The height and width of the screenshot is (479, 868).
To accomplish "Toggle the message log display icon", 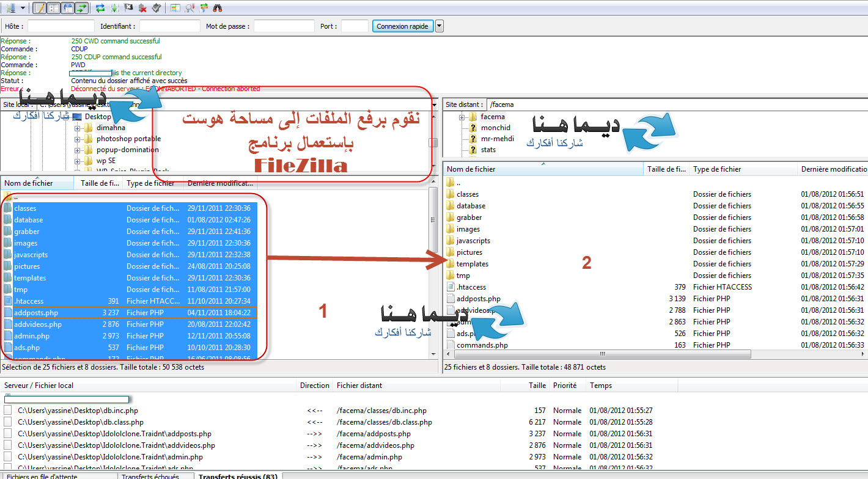I will pyautogui.click(x=39, y=7).
